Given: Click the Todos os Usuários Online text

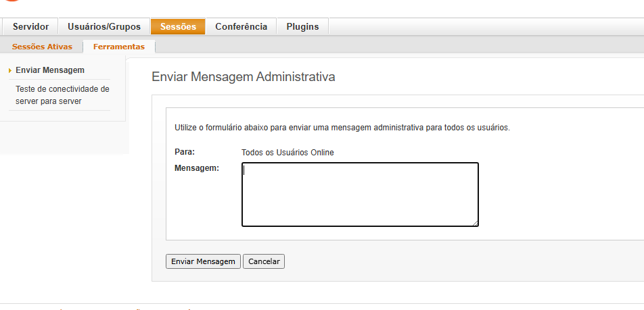Looking at the screenshot, I should [x=287, y=153].
